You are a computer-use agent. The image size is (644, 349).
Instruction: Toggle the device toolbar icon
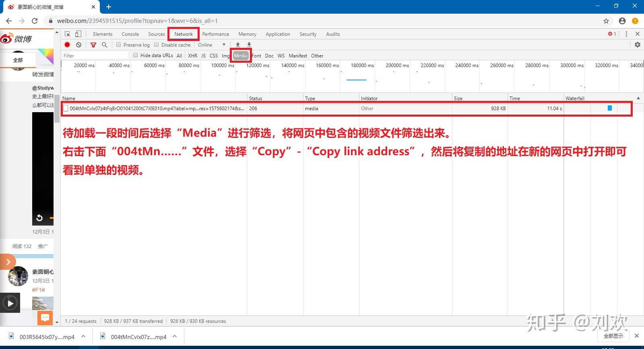pos(78,34)
